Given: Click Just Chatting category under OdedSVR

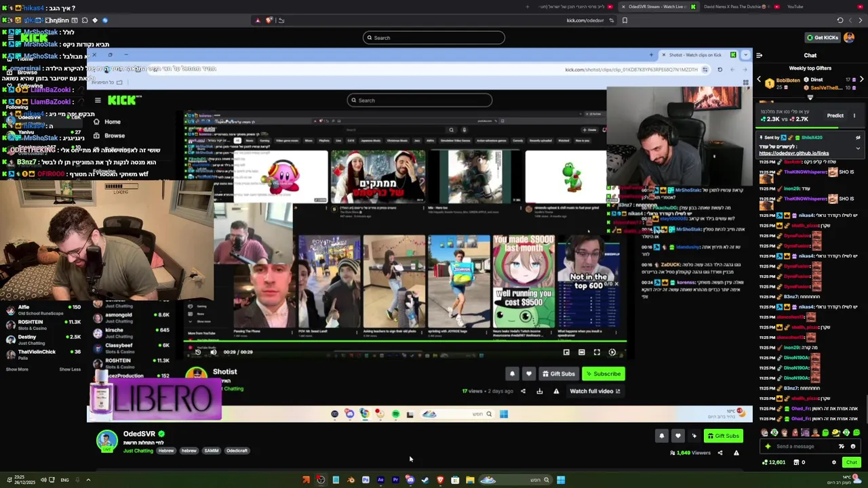Looking at the screenshot, I should coord(138,451).
